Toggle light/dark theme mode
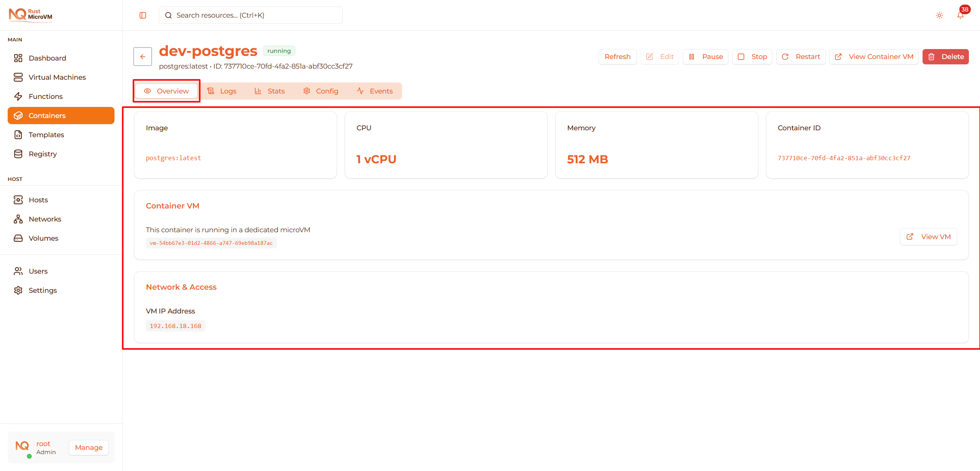980x471 pixels. pyautogui.click(x=939, y=15)
